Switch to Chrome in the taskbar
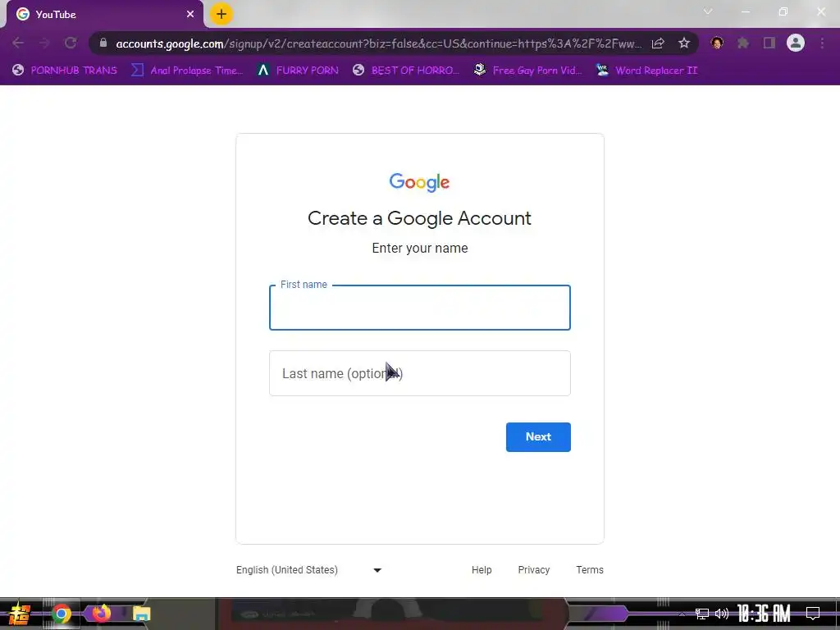 click(62, 614)
